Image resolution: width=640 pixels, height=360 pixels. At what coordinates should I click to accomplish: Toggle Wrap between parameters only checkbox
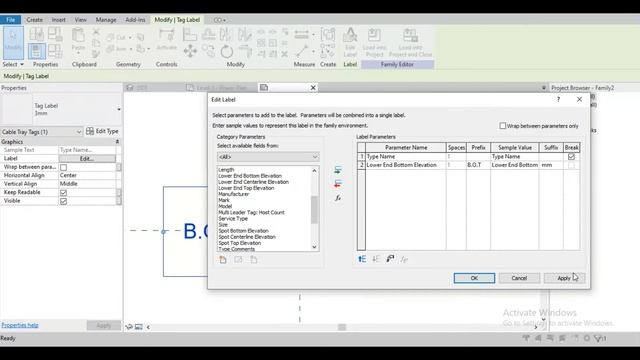point(503,126)
